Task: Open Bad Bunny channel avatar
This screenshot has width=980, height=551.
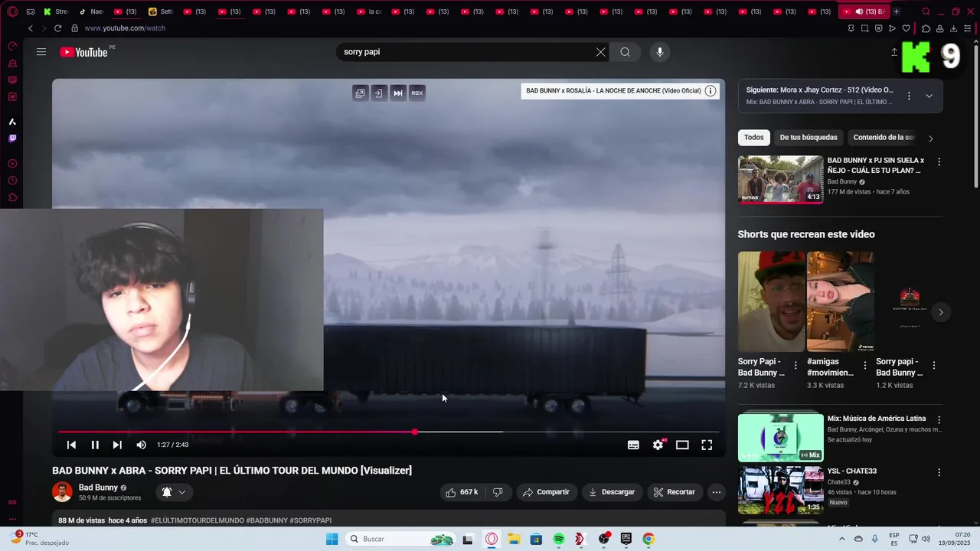Action: [x=62, y=492]
